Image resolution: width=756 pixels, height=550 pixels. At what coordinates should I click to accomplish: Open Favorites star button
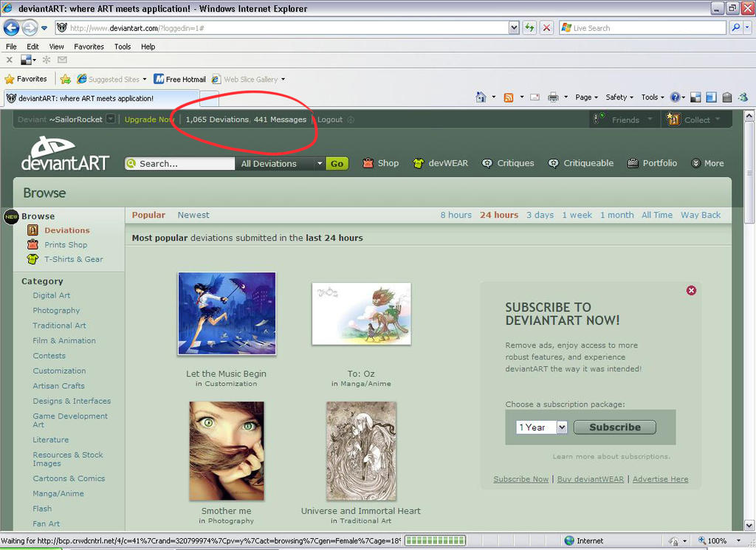[x=26, y=79]
